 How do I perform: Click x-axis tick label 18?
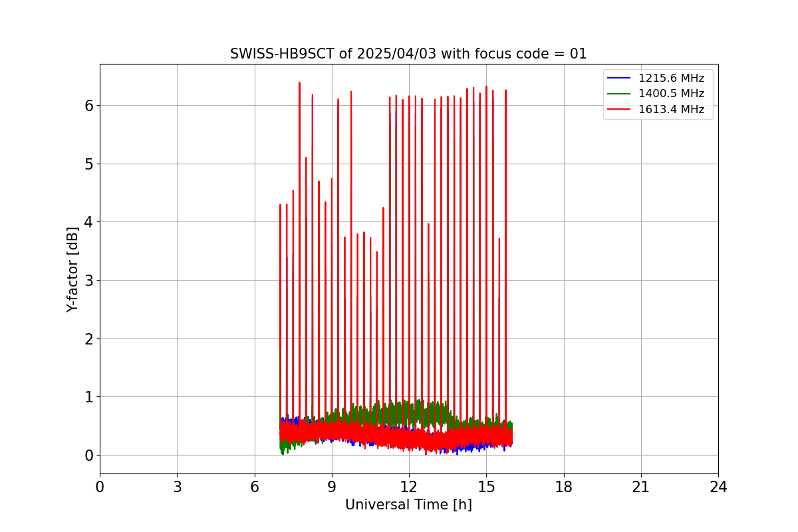point(563,487)
